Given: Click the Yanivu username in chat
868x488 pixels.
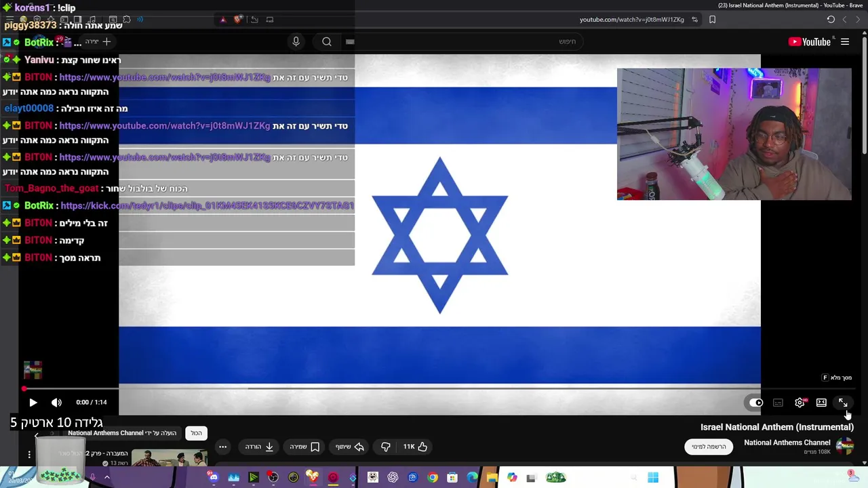Looking at the screenshot, I should click(x=39, y=60).
